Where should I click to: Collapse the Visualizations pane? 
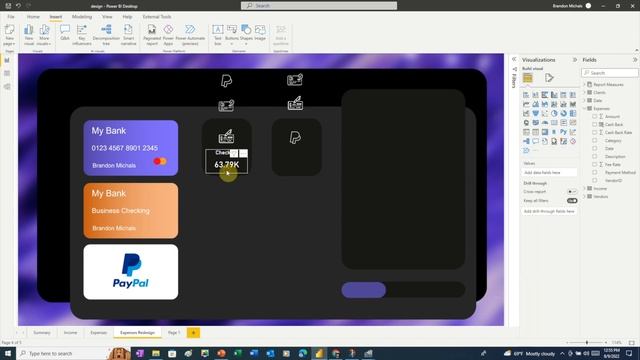tap(575, 60)
